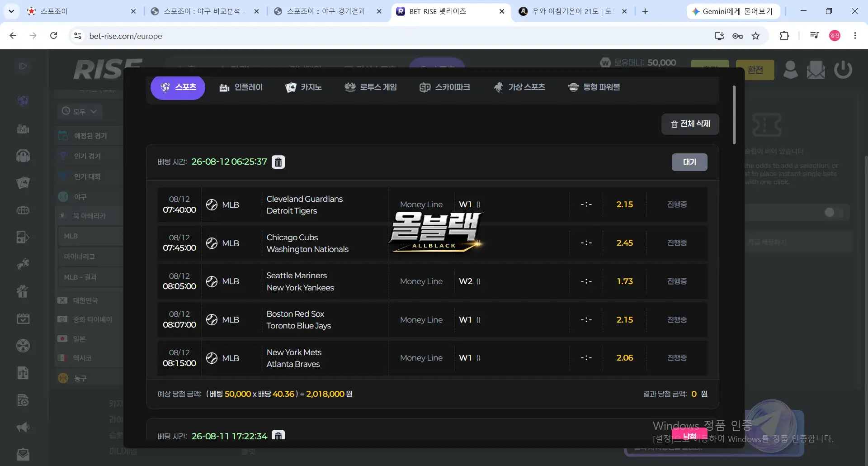Select MLB - 결과 in the sidebar
Screen dimensions: 868x466
90,277
